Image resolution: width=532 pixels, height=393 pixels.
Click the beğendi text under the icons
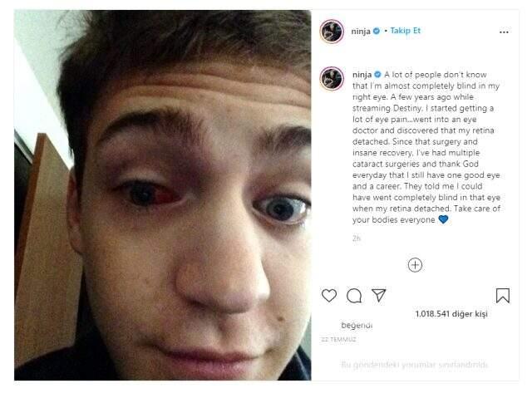click(x=357, y=326)
